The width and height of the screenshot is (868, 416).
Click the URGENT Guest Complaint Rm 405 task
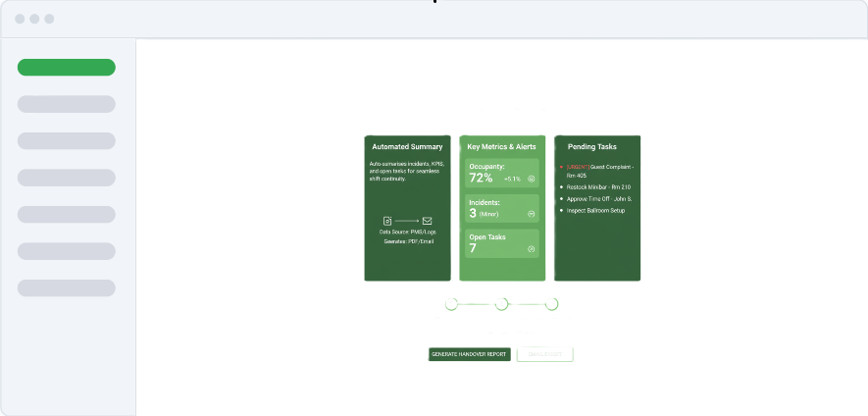[x=599, y=171]
